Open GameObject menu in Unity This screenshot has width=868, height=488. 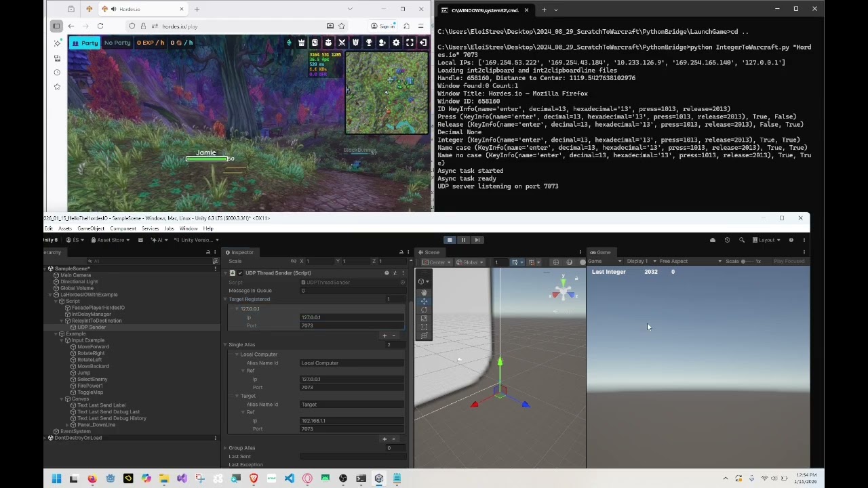tap(91, 229)
